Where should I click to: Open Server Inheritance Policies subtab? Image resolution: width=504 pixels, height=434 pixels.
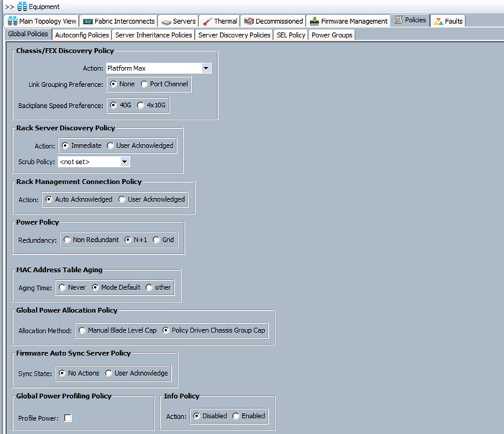click(x=153, y=35)
